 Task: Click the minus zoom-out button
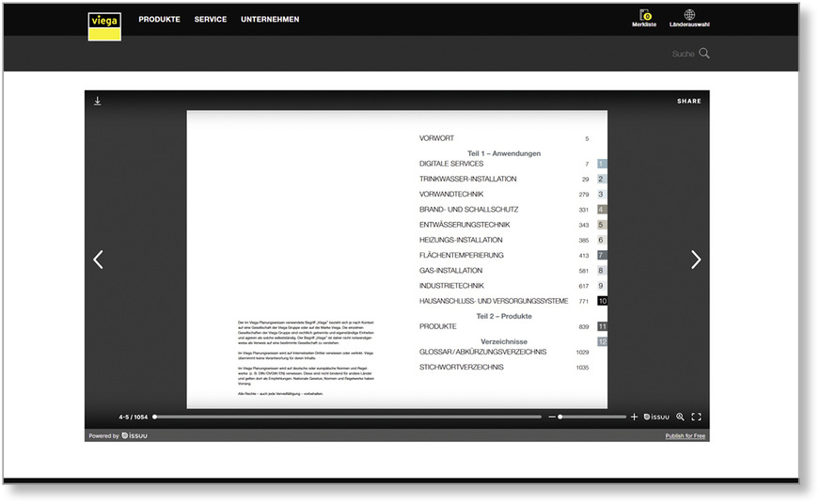[552, 417]
